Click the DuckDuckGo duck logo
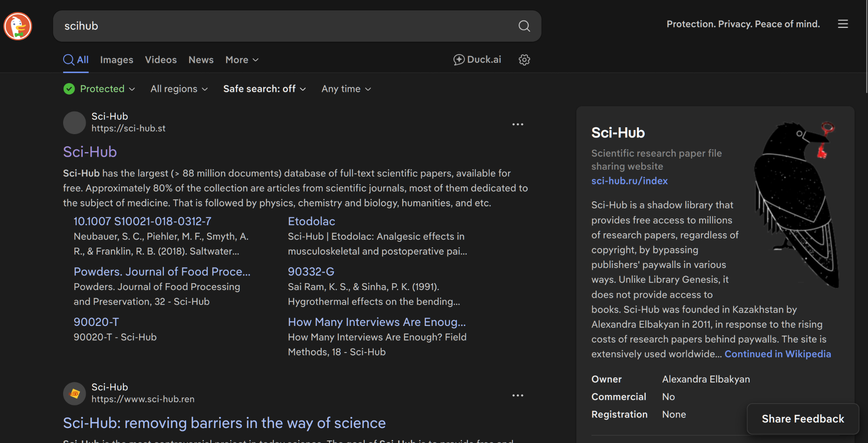 (x=17, y=26)
